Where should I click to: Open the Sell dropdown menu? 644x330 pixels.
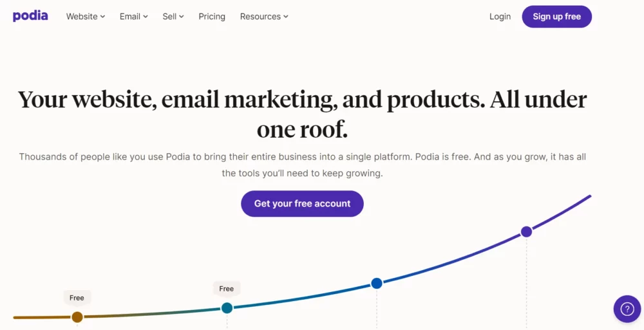click(x=173, y=17)
